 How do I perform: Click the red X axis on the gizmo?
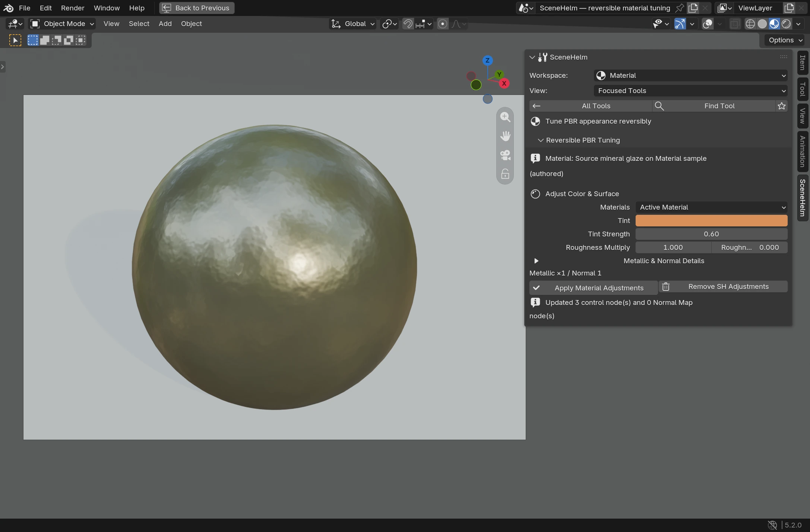[504, 83]
